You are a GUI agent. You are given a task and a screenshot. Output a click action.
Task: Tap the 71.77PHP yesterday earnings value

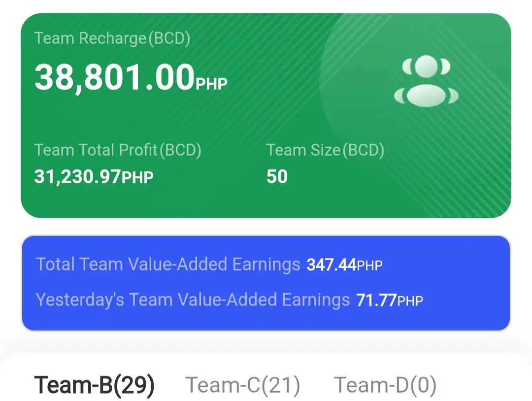coord(390,301)
